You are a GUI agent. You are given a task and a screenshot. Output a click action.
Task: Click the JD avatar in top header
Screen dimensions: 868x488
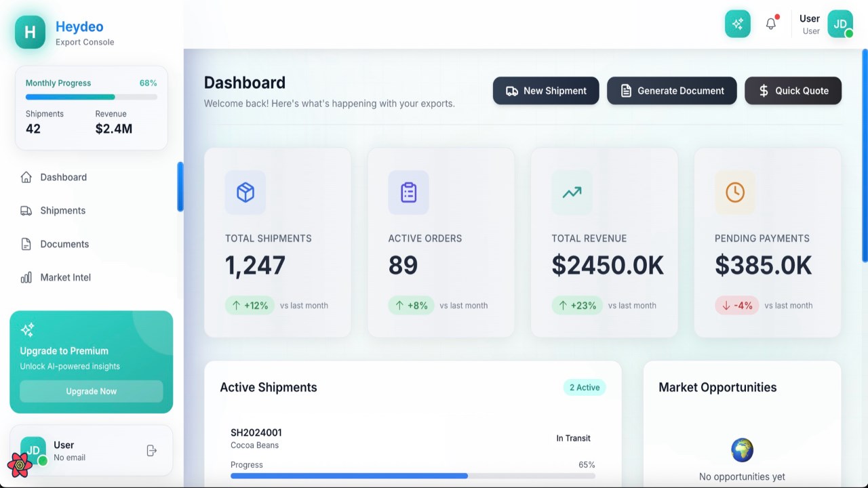coord(840,24)
